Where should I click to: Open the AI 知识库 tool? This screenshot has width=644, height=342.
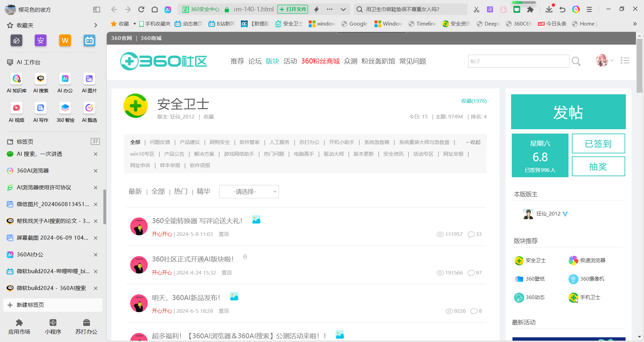coord(16,83)
